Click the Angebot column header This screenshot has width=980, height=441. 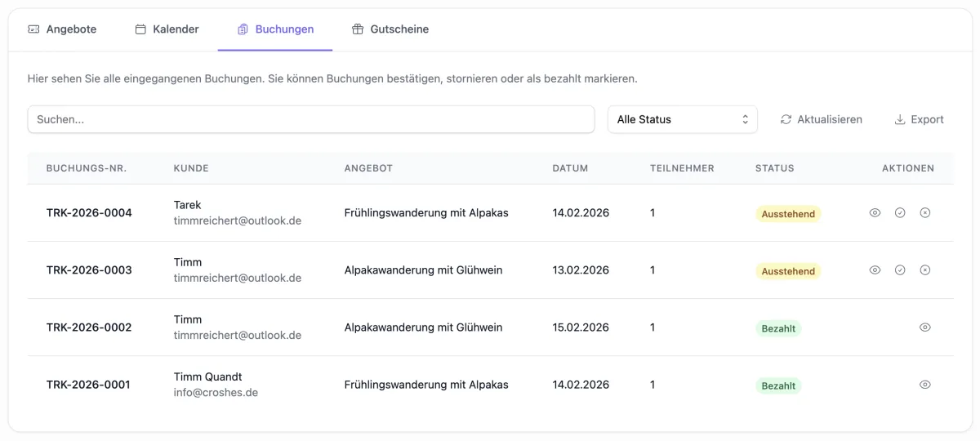tap(368, 168)
